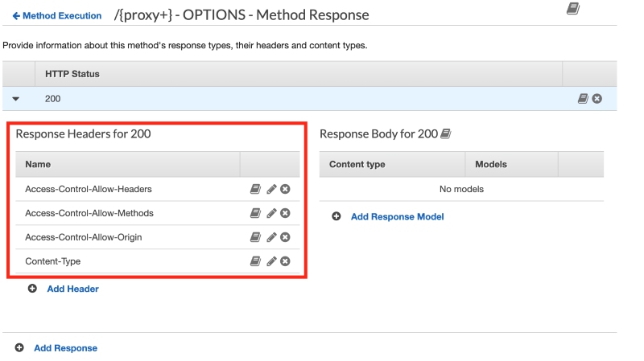Click the plus icon beside Add Response Model

coord(336,216)
